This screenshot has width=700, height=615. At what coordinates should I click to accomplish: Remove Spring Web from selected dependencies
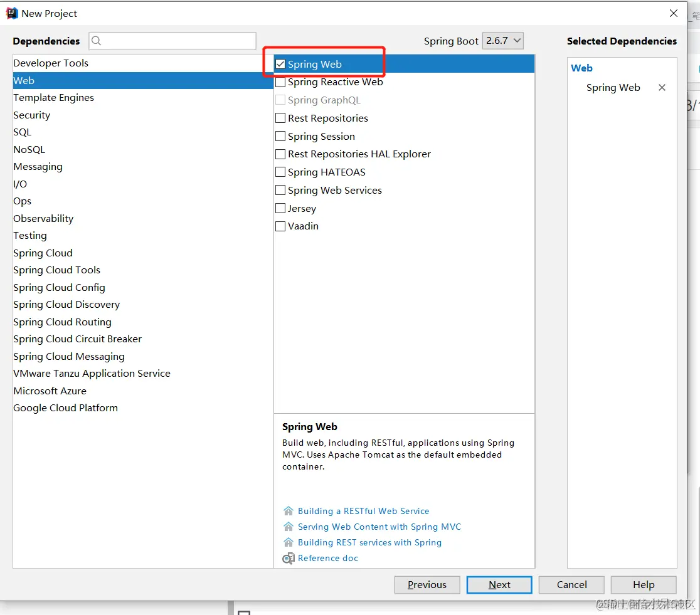[662, 88]
